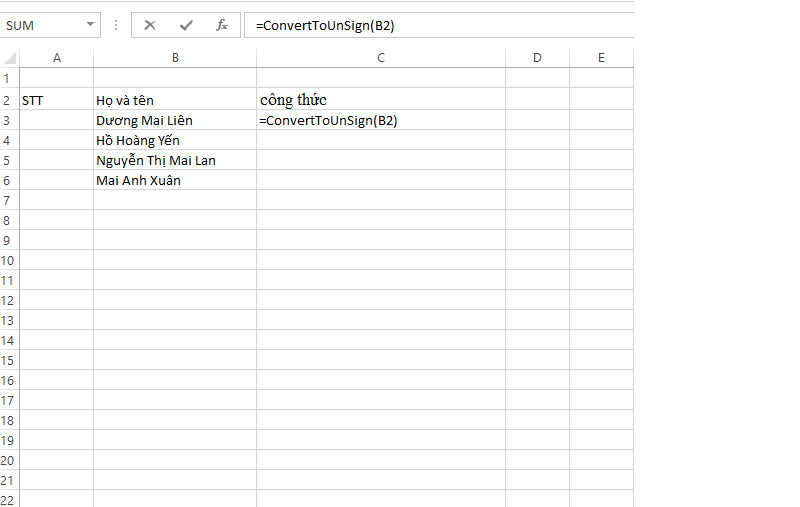Click cell C3 containing =ConvertToUnSign(B2)
This screenshot has width=800, height=507.
(x=381, y=120)
